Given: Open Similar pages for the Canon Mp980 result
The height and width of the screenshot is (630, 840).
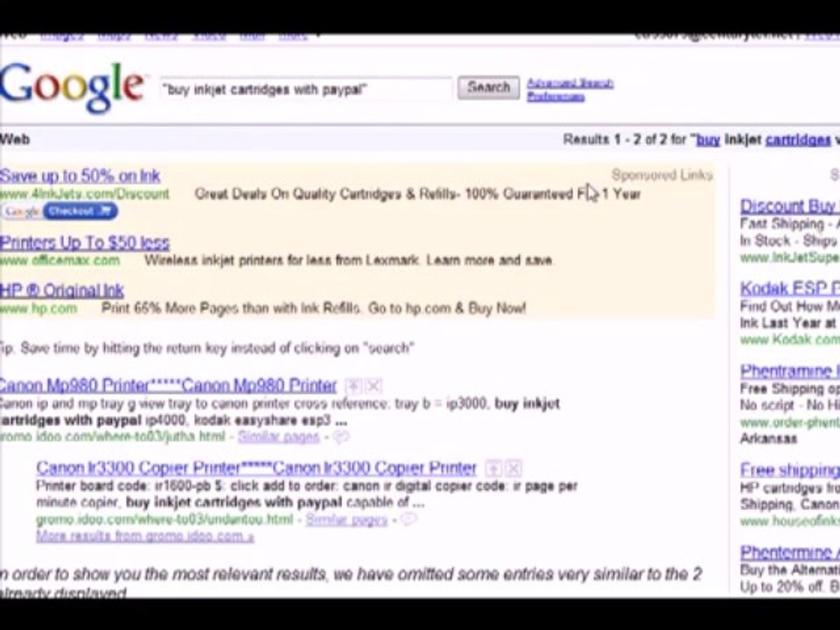Looking at the screenshot, I should click(x=278, y=437).
